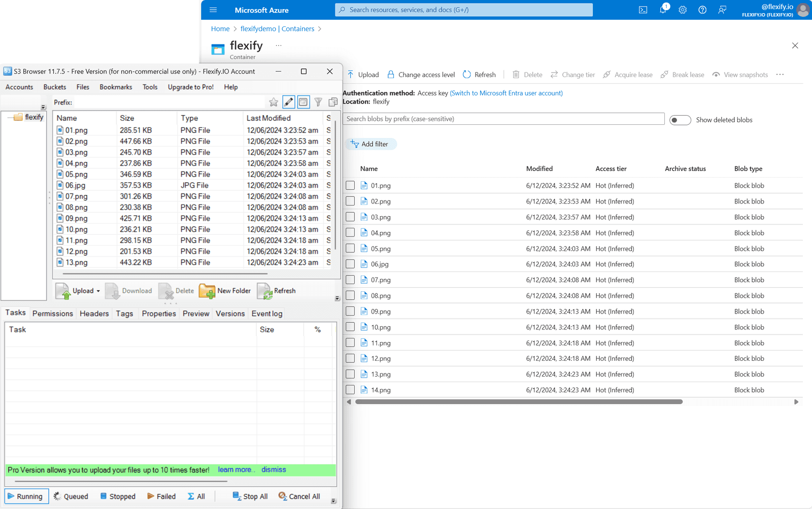Open the Tools menu in S3 Browser
The width and height of the screenshot is (812, 509).
(x=150, y=87)
